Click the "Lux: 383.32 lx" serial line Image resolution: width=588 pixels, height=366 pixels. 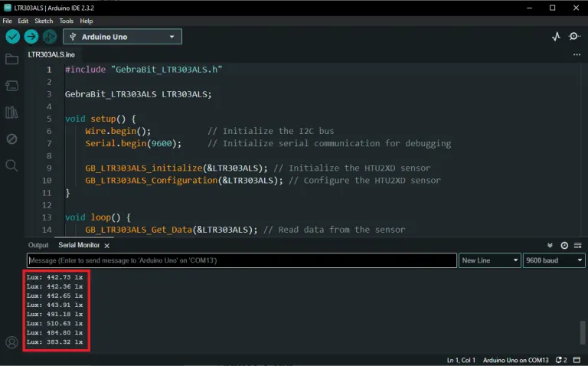point(55,342)
